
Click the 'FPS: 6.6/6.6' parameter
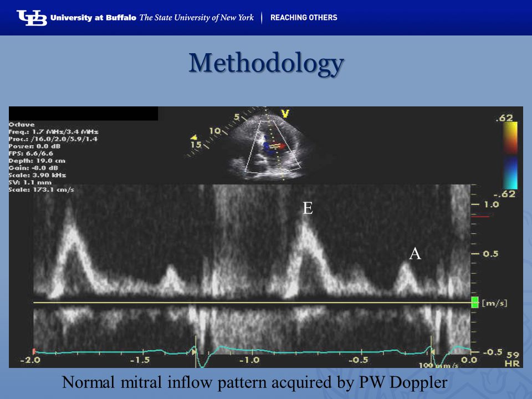(x=31, y=154)
